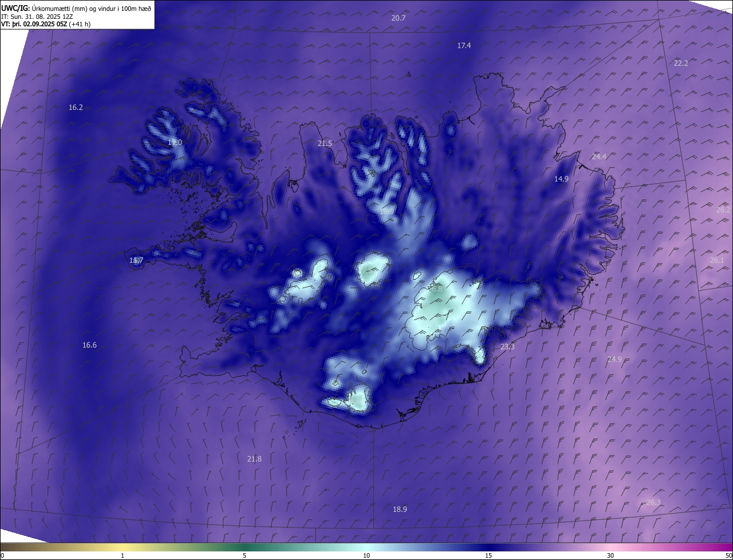The height and width of the screenshot is (560, 733).
Task: Click the 22.2 value label
Action: 681,63
